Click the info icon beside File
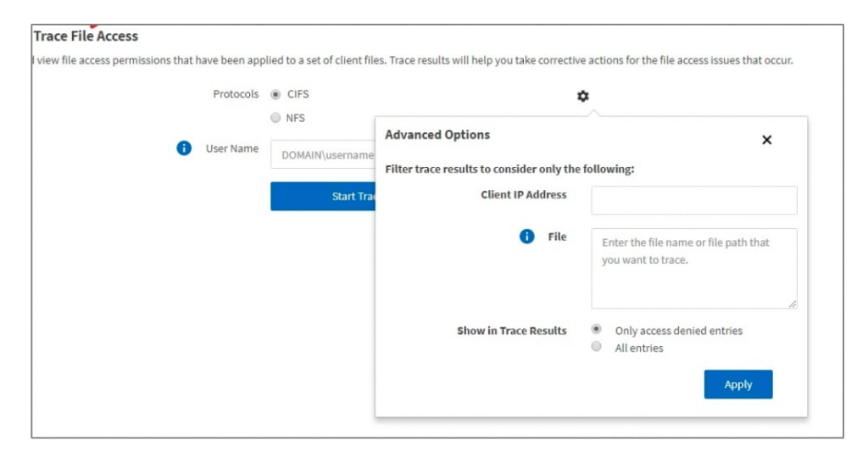This screenshot has width=868, height=468. tap(526, 237)
